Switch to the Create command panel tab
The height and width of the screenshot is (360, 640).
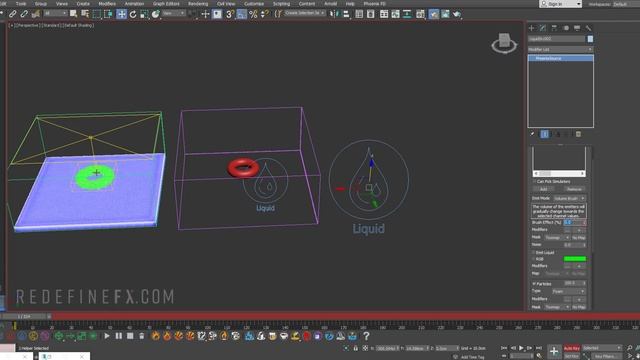pos(531,28)
